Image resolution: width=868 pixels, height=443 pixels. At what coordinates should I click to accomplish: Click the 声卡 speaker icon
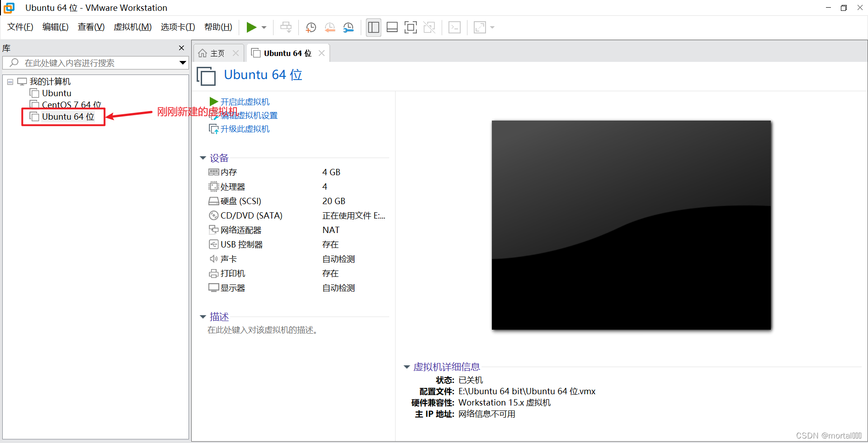pyautogui.click(x=213, y=259)
